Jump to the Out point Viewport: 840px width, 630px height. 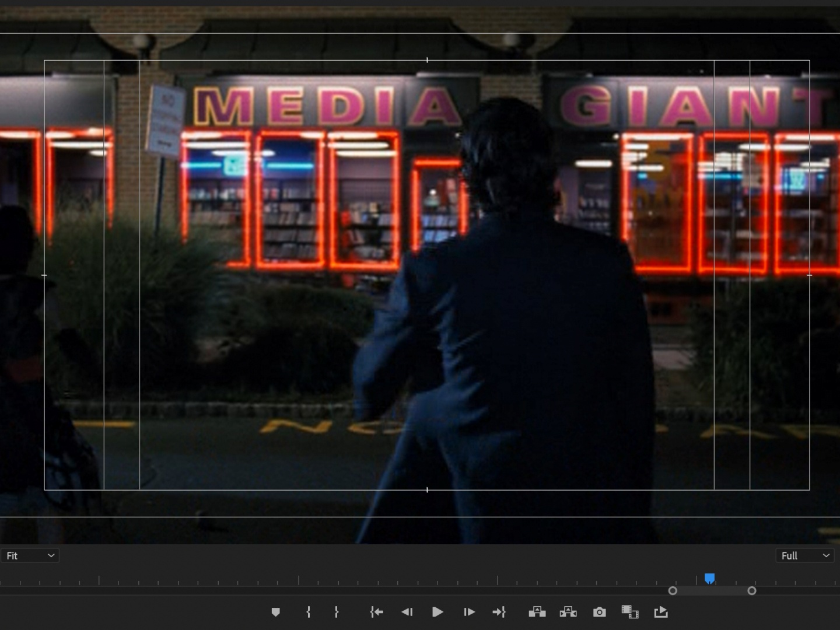pos(499,612)
